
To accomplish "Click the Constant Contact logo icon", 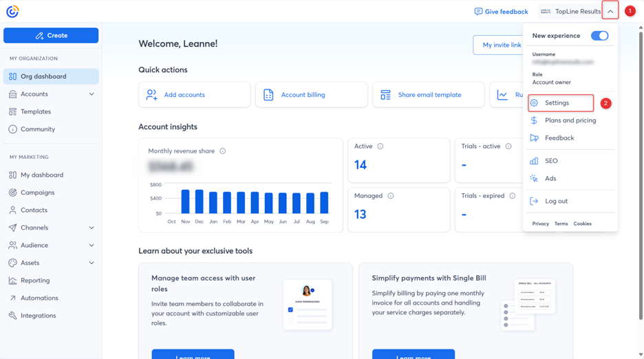I will coord(12,11).
